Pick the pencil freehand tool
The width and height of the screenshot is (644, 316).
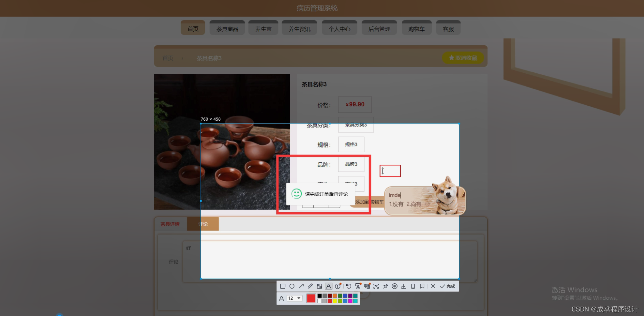click(310, 286)
